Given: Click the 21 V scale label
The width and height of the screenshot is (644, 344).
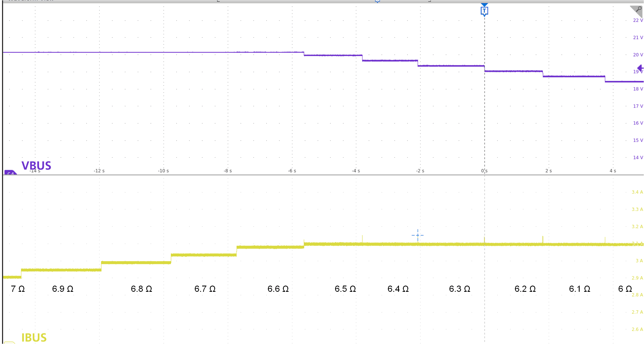Looking at the screenshot, I should pyautogui.click(x=638, y=38).
